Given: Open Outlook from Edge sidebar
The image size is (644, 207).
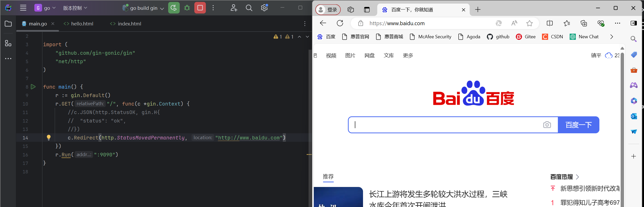Looking at the screenshot, I should tap(634, 116).
